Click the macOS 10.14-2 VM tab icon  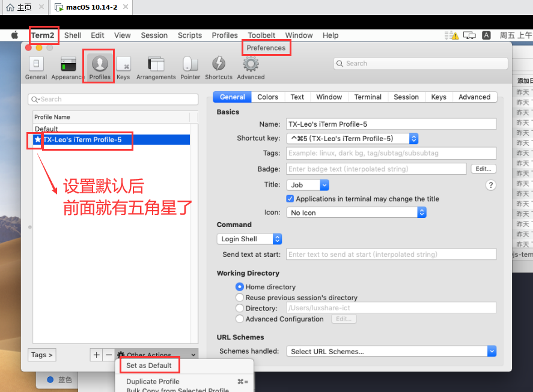coord(59,7)
